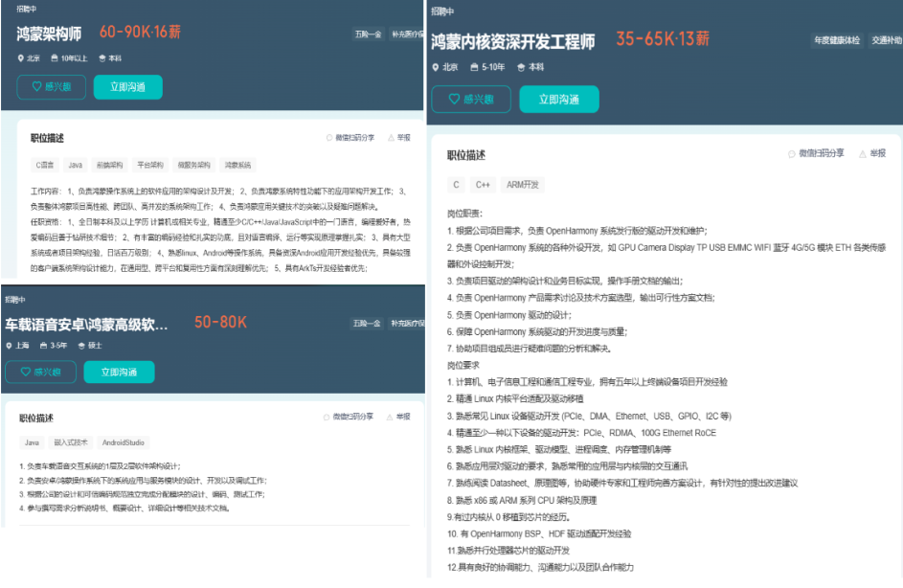Viewport: 903px width, 588px height.
Task: Click 举报 in 内核工程师 job description
Action: pyautogui.click(x=872, y=153)
